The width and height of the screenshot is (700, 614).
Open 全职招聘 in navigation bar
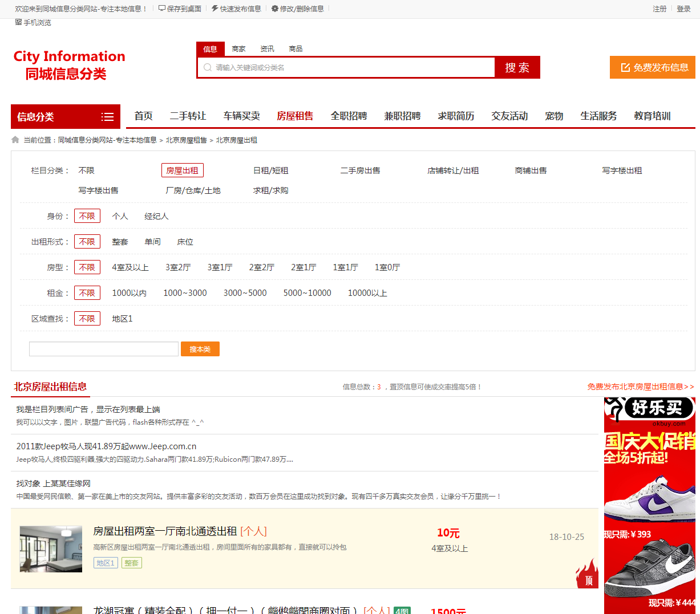coord(349,116)
